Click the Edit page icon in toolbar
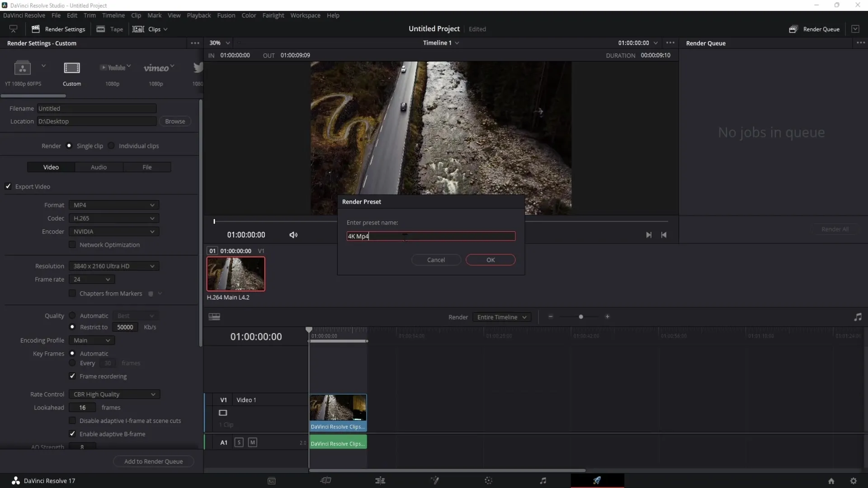The image size is (868, 488). pyautogui.click(x=380, y=480)
